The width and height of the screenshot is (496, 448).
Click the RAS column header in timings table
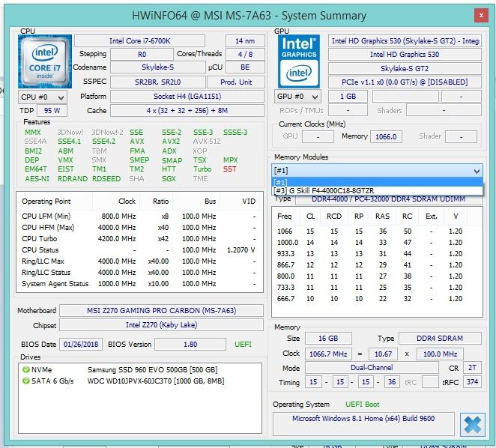pyautogui.click(x=382, y=217)
